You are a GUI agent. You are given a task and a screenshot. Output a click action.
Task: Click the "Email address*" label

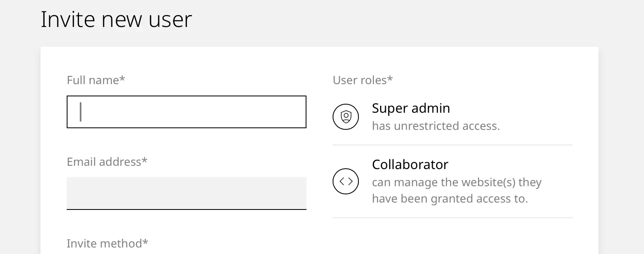(x=107, y=162)
